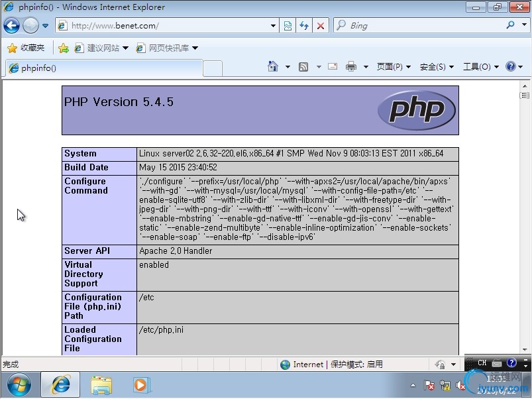
Task: Show hidden tray icons arrow
Action: point(413,385)
